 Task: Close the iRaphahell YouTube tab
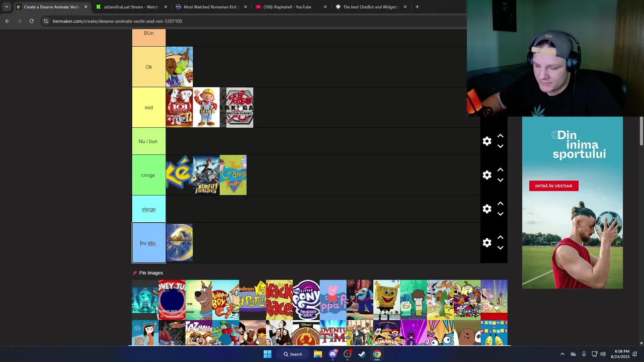pyautogui.click(x=325, y=7)
